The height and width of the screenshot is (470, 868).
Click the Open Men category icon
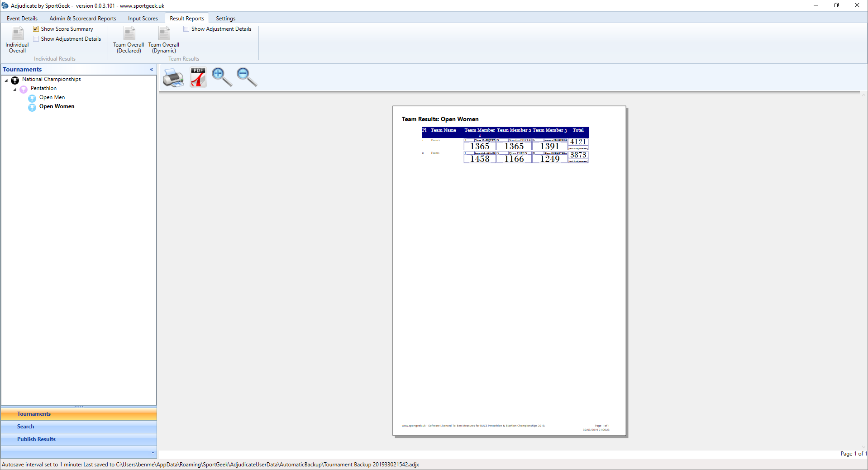click(x=32, y=98)
